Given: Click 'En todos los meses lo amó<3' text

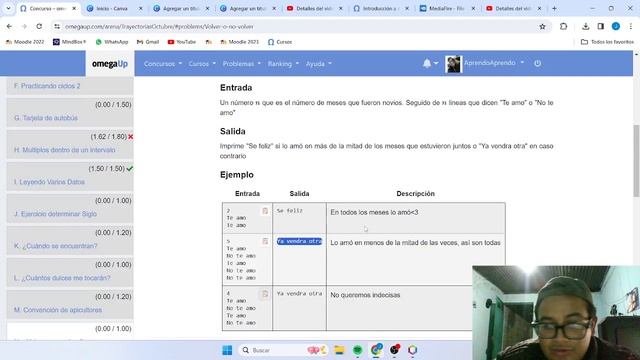Looking at the screenshot, I should (x=374, y=212).
